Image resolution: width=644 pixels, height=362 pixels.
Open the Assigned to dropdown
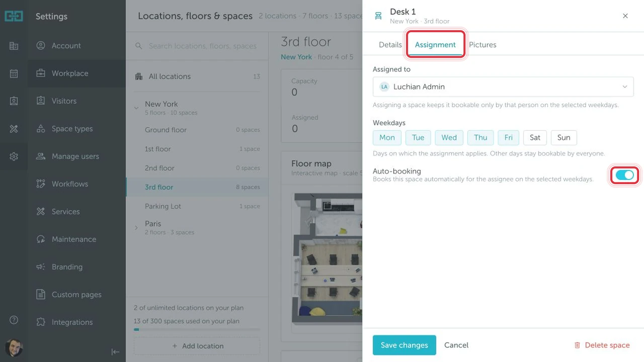click(503, 86)
